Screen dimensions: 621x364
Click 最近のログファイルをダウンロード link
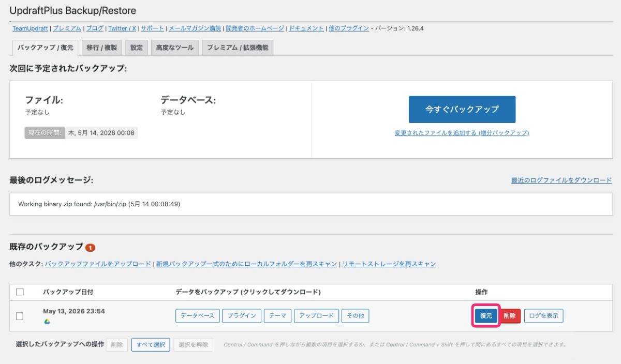[561, 180]
